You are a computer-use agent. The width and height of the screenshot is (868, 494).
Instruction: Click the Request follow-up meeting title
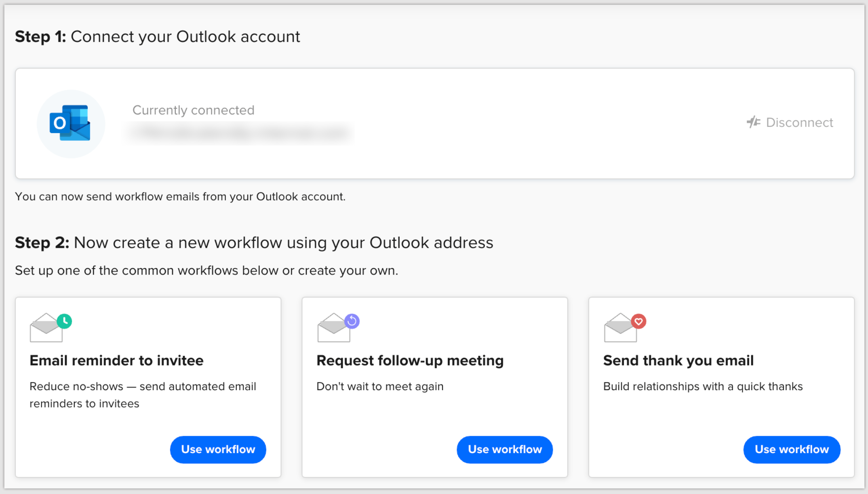pos(410,360)
